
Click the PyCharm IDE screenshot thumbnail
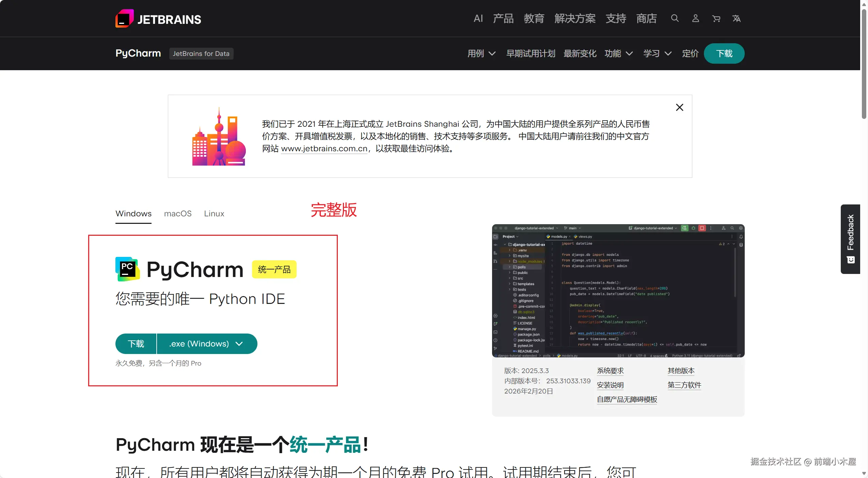(618, 291)
